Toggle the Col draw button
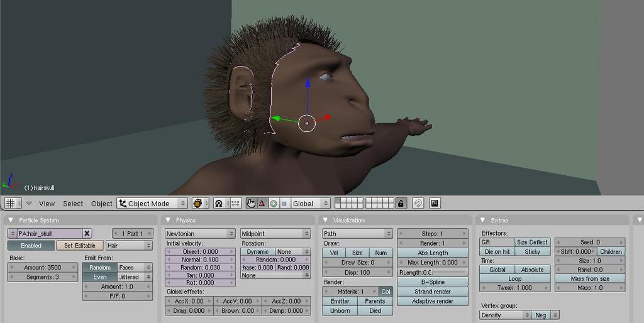The height and width of the screenshot is (323, 644). pos(386,292)
